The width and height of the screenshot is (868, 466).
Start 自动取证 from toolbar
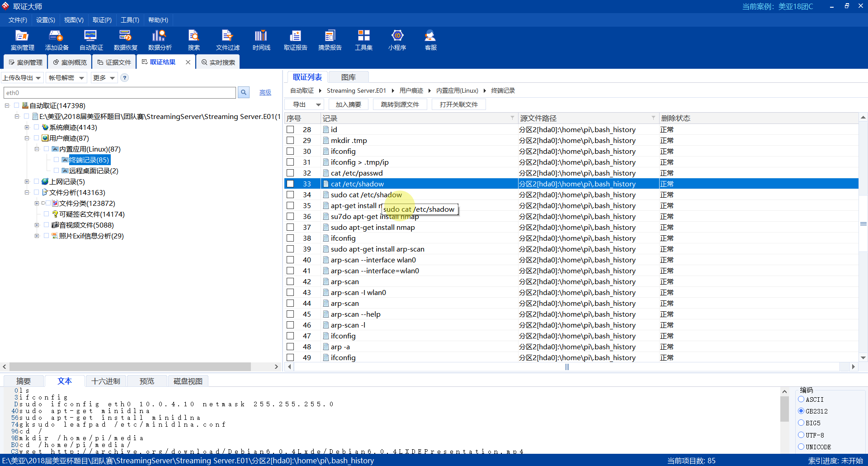[x=91, y=40]
